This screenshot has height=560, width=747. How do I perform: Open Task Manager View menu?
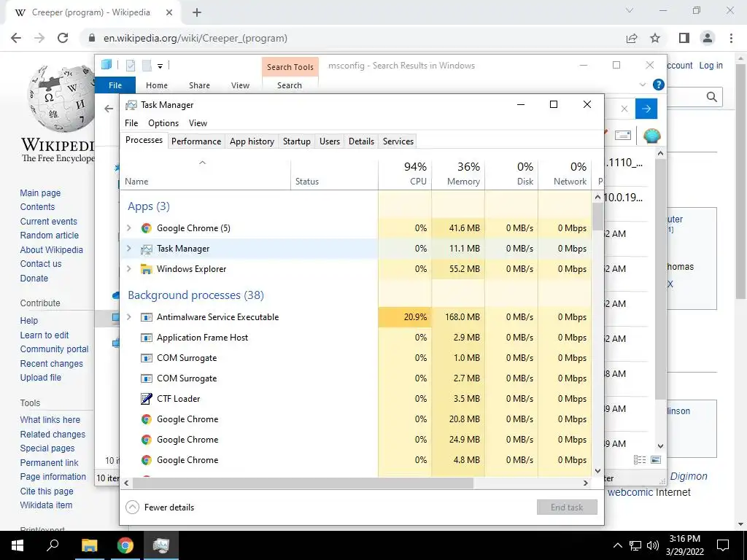198,123
